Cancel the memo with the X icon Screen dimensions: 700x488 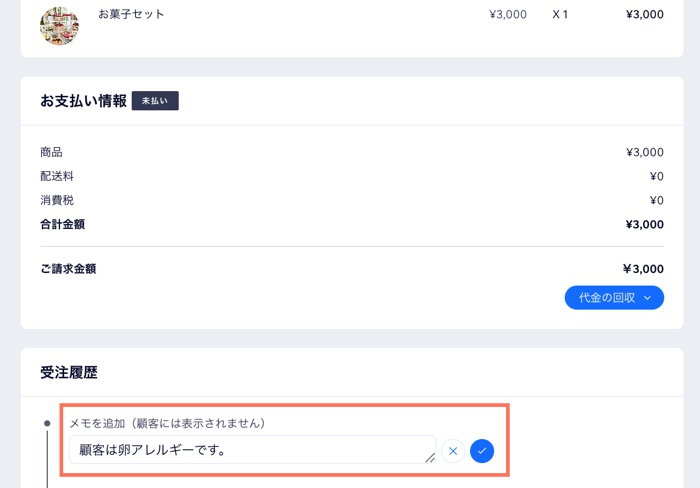[x=453, y=451]
